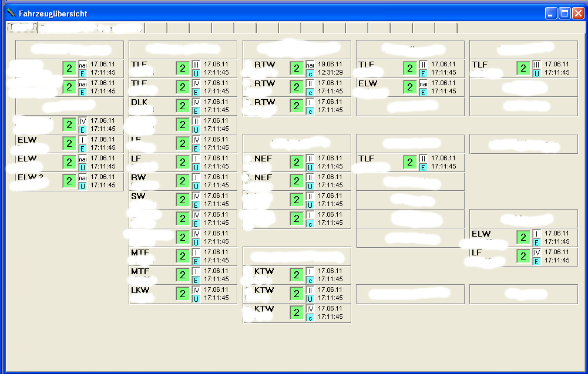Click the U letter box in the RW row
Image resolution: width=588 pixels, height=374 pixels.
click(196, 186)
